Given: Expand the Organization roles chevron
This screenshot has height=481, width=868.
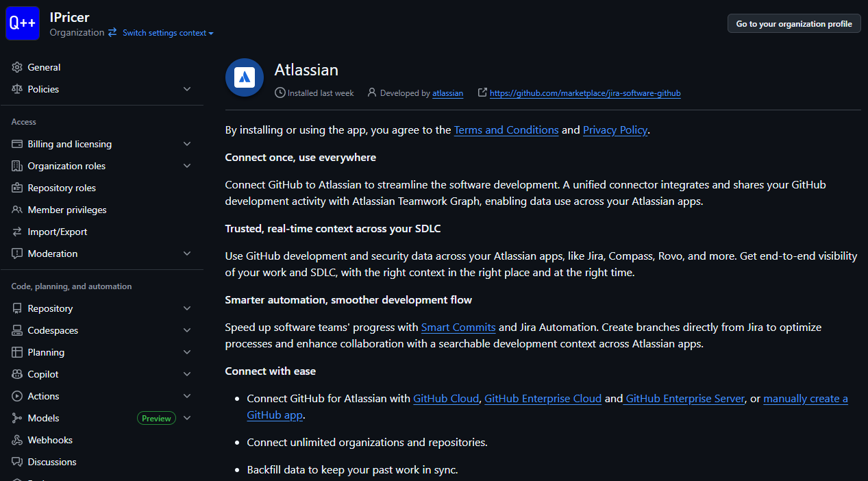Looking at the screenshot, I should [x=187, y=166].
